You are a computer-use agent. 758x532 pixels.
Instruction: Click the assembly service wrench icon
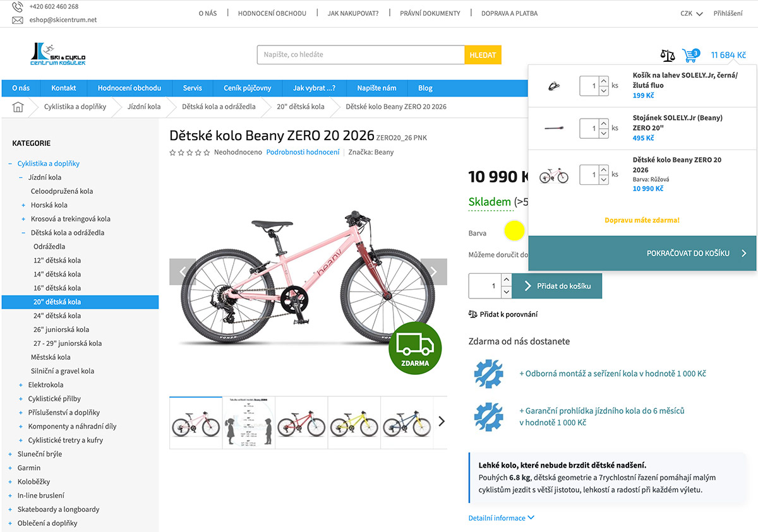[488, 374]
